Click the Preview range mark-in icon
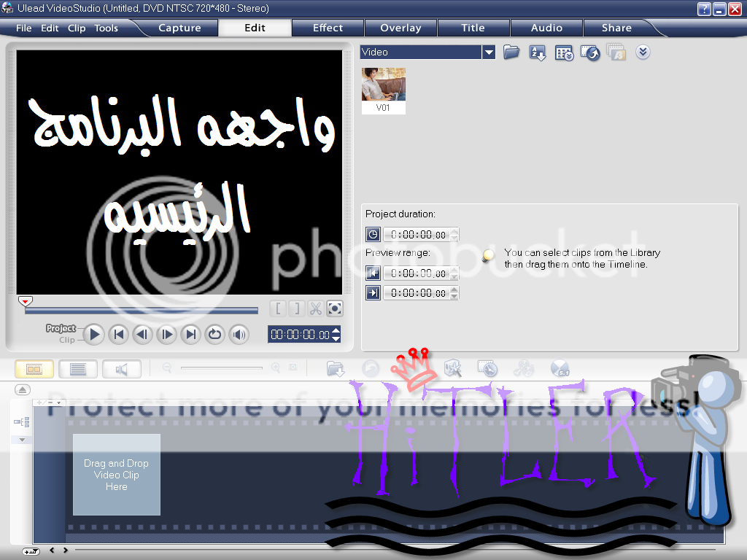Viewport: 747px width, 560px height. (373, 273)
